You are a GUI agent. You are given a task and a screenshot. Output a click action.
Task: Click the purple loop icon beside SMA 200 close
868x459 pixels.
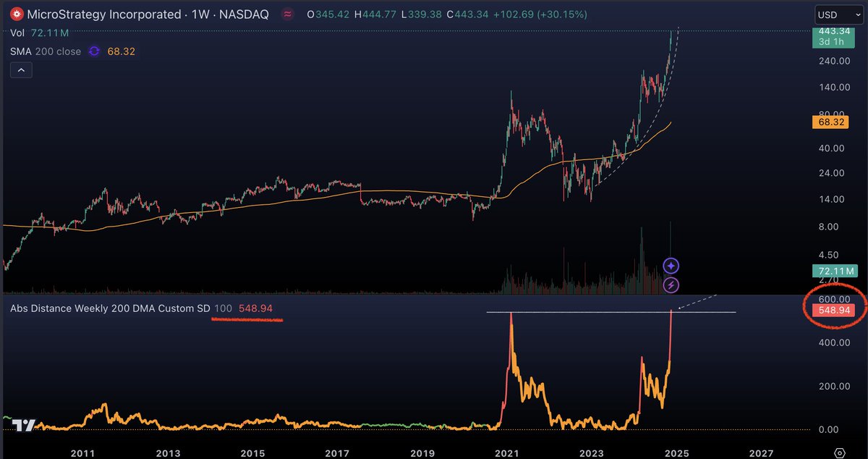(x=94, y=51)
